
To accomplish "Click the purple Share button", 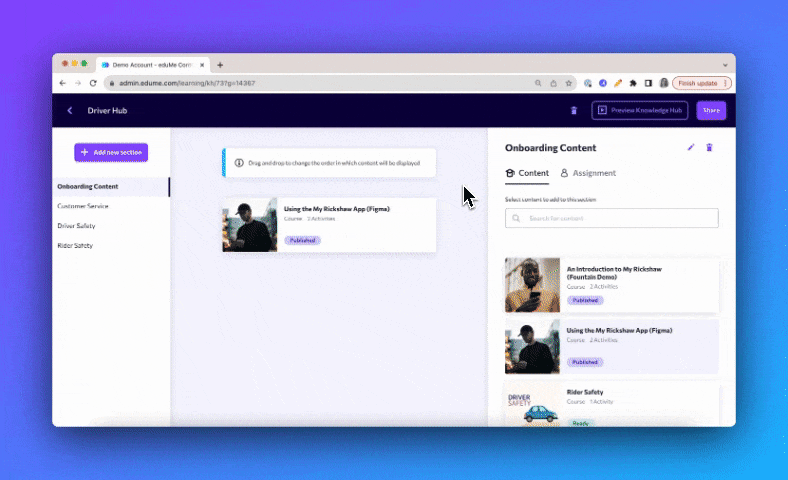I will 711,111.
